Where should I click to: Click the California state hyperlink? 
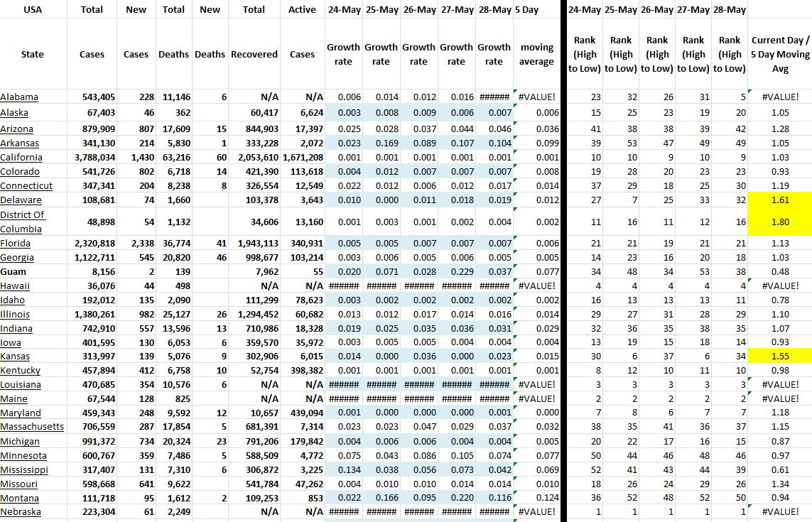pos(21,158)
